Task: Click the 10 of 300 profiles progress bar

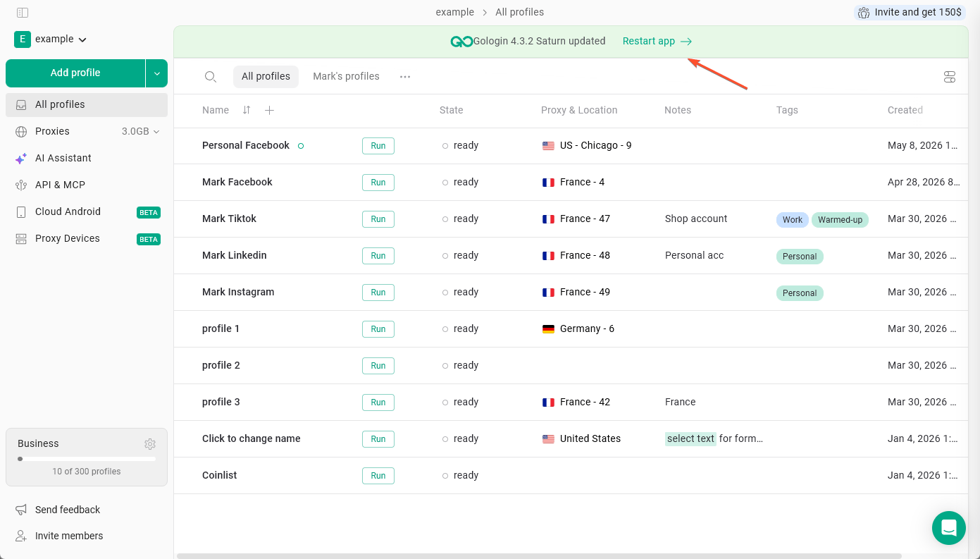Action: [x=87, y=459]
